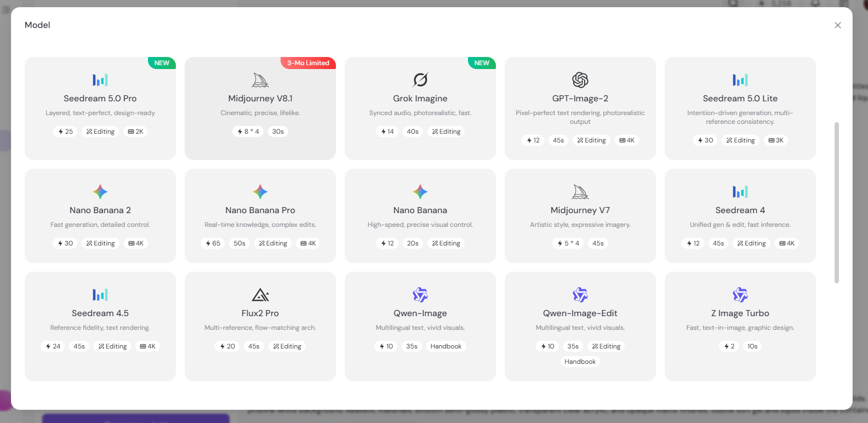Choose the Midjourney V7 model title
Viewport: 868px width, 423px height.
580,210
